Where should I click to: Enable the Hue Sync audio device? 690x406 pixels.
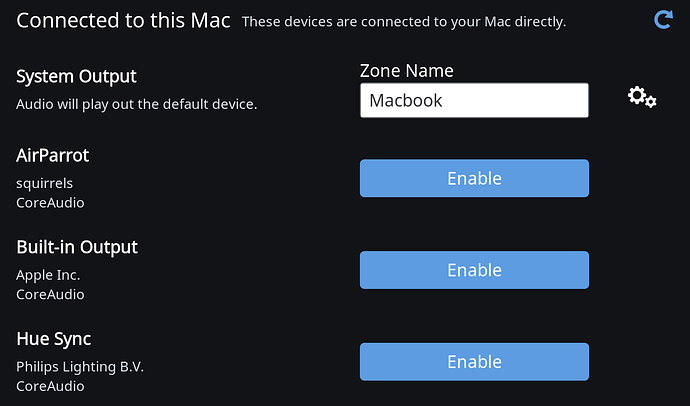tap(474, 362)
